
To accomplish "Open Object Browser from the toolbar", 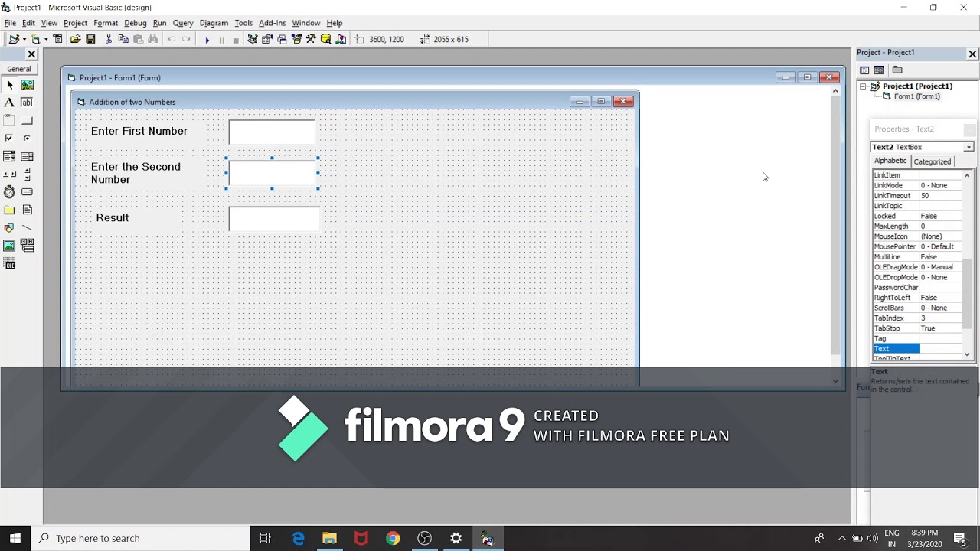I will pyautogui.click(x=296, y=39).
